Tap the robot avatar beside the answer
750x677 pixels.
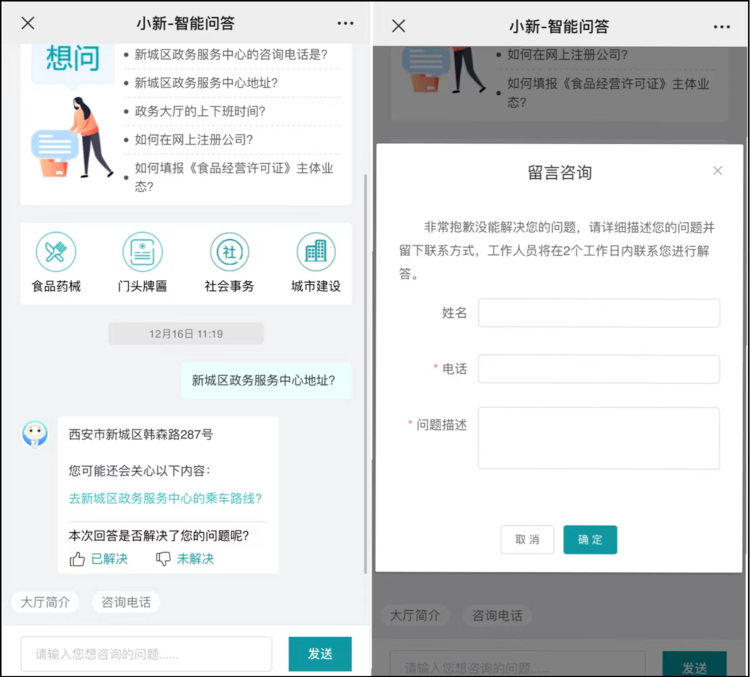coord(35,434)
